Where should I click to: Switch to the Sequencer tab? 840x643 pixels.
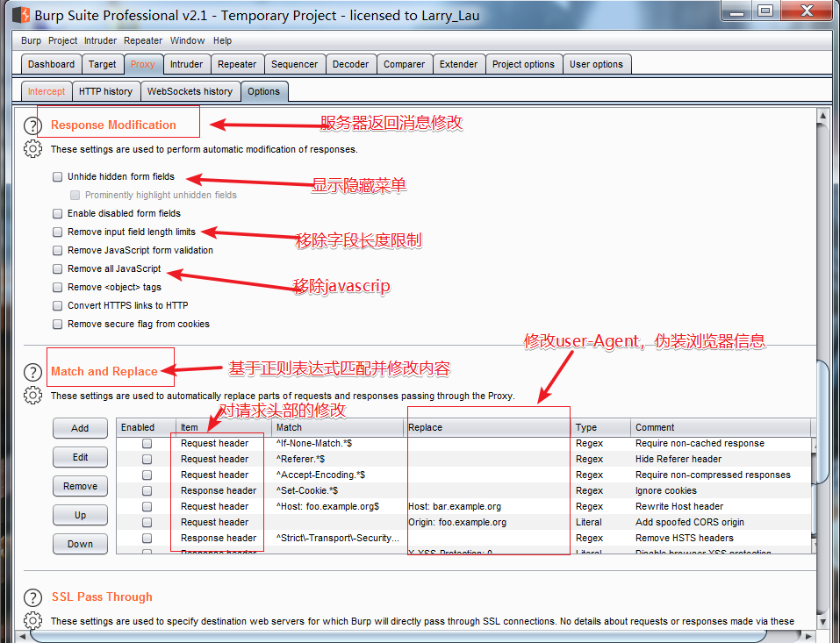[x=295, y=64]
